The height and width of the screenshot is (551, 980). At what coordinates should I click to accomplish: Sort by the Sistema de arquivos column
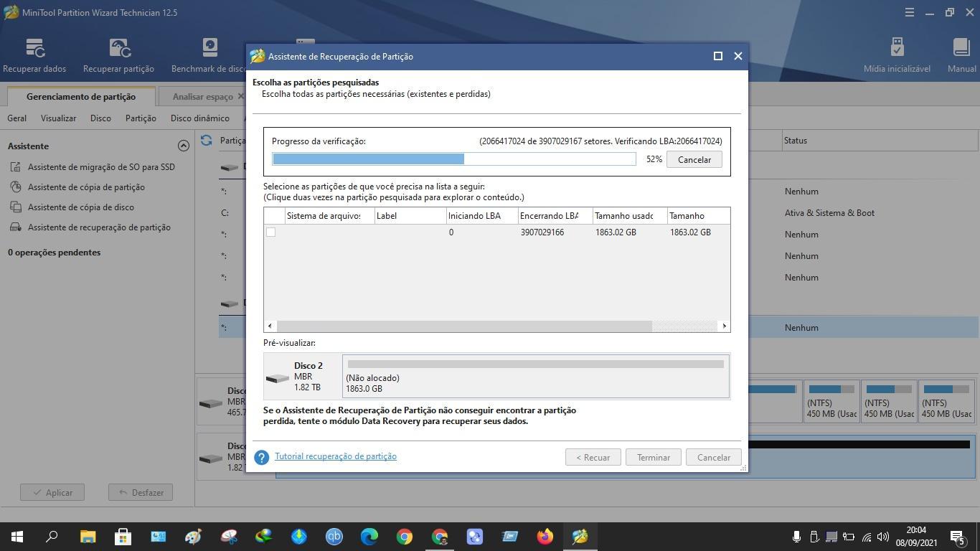(329, 216)
